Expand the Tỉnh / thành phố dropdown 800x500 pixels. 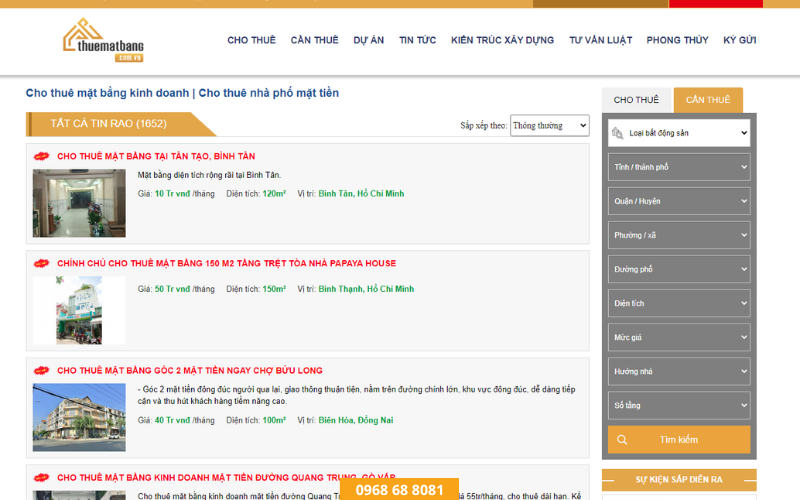[x=679, y=167]
